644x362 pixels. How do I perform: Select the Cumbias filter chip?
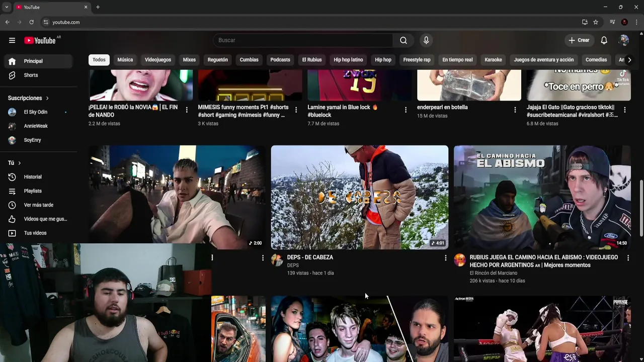(249, 60)
